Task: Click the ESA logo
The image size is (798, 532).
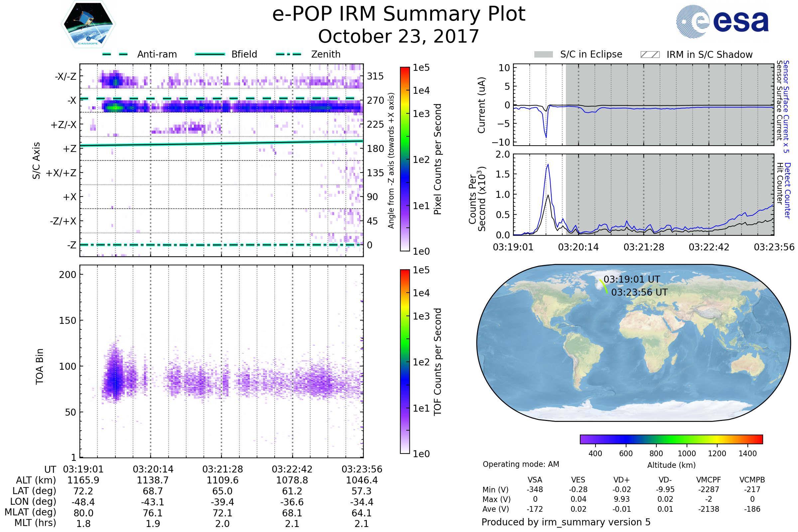Action: (x=722, y=21)
